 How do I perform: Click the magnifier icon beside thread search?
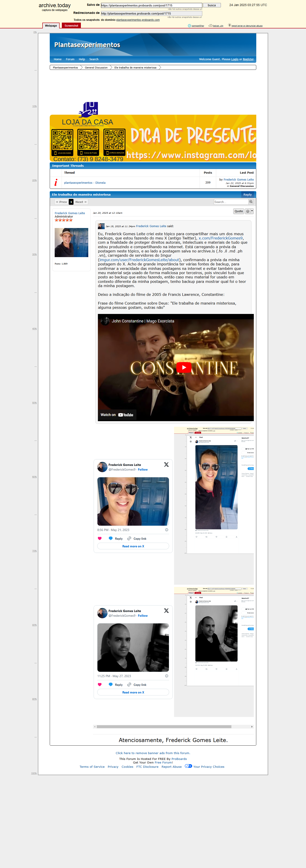[x=251, y=202]
